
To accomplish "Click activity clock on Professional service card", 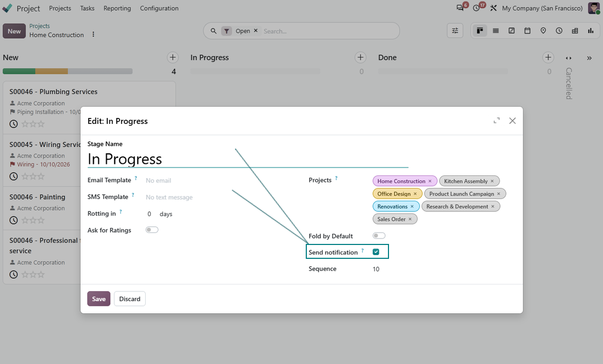I will [x=13, y=274].
